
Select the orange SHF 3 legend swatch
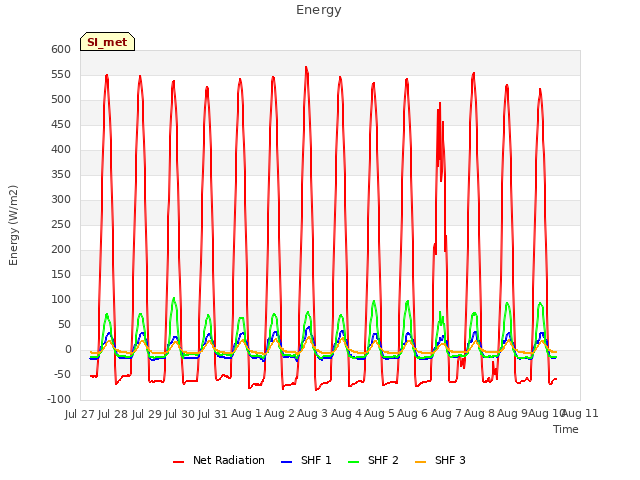pyautogui.click(x=420, y=462)
